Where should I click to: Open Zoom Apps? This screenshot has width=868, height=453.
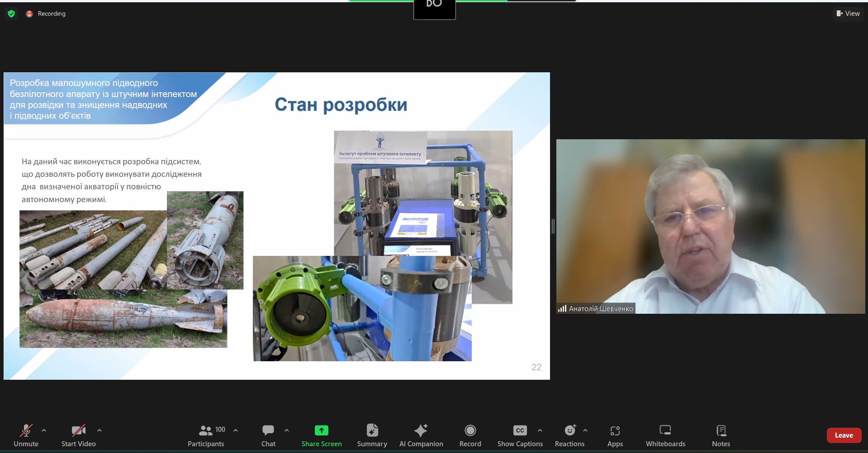(x=615, y=435)
